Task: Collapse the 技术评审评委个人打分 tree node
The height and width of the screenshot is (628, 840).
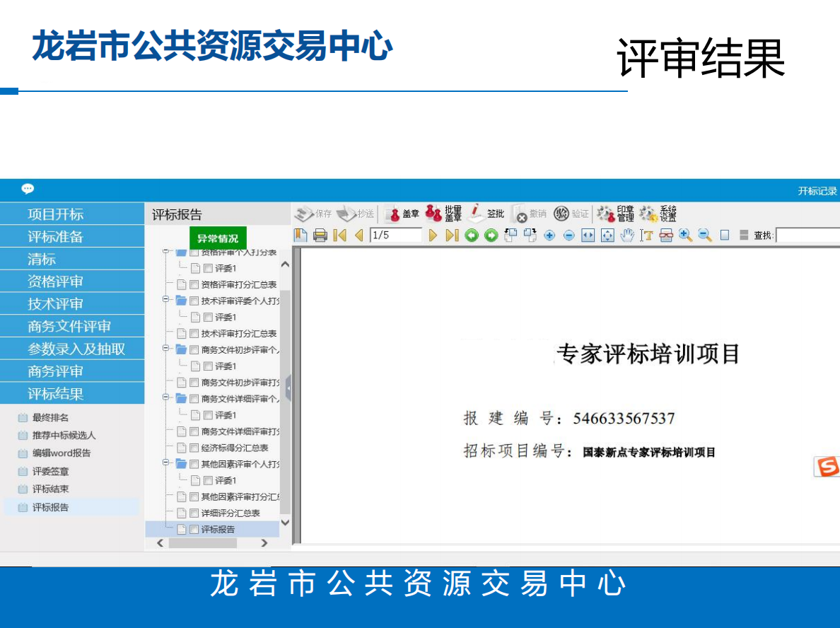Action: (x=167, y=300)
